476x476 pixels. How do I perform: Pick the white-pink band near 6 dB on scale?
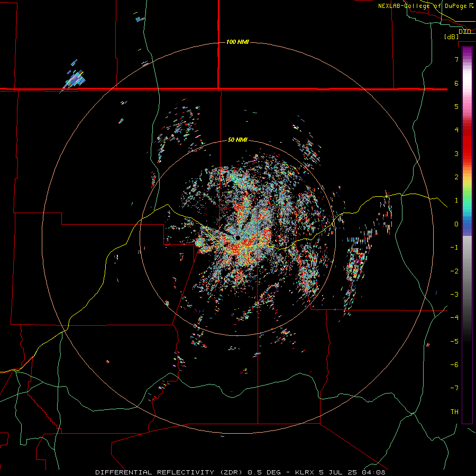click(x=467, y=83)
